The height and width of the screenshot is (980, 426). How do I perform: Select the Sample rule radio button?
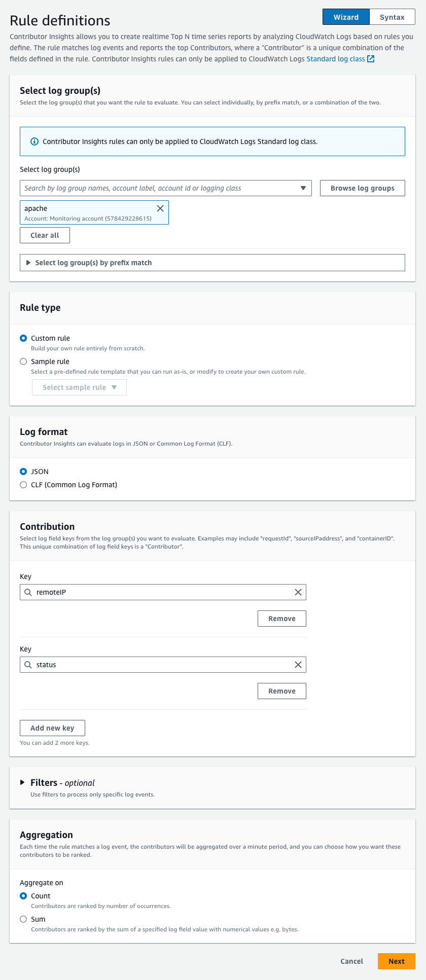(x=23, y=361)
